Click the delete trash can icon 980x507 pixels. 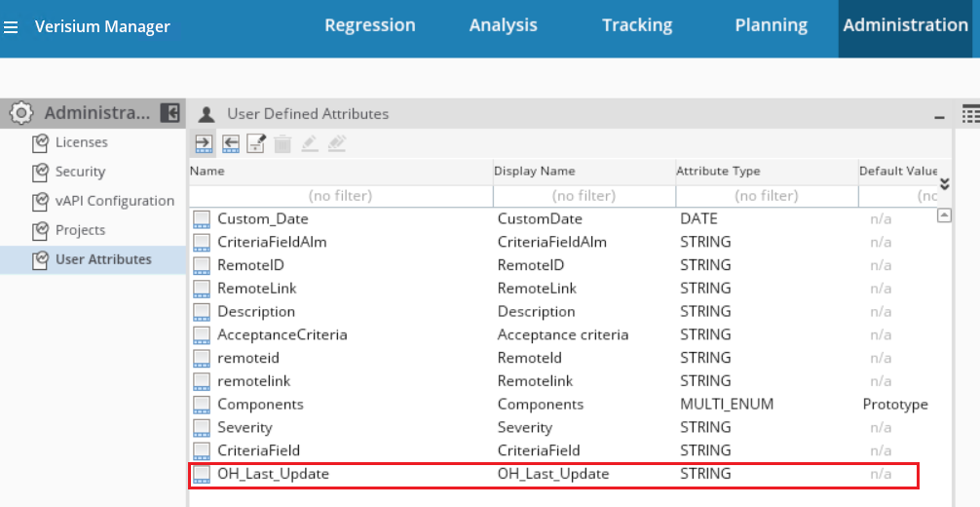coord(283,144)
